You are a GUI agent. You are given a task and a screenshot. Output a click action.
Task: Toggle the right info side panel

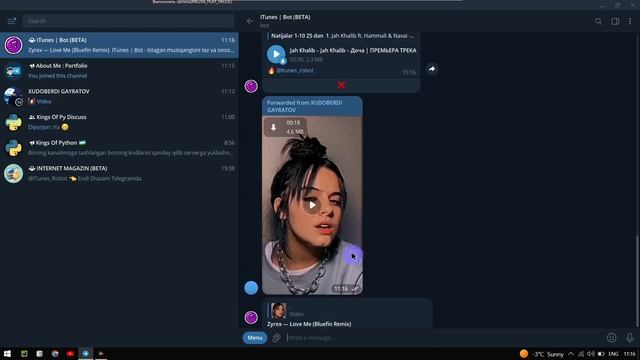click(x=615, y=21)
